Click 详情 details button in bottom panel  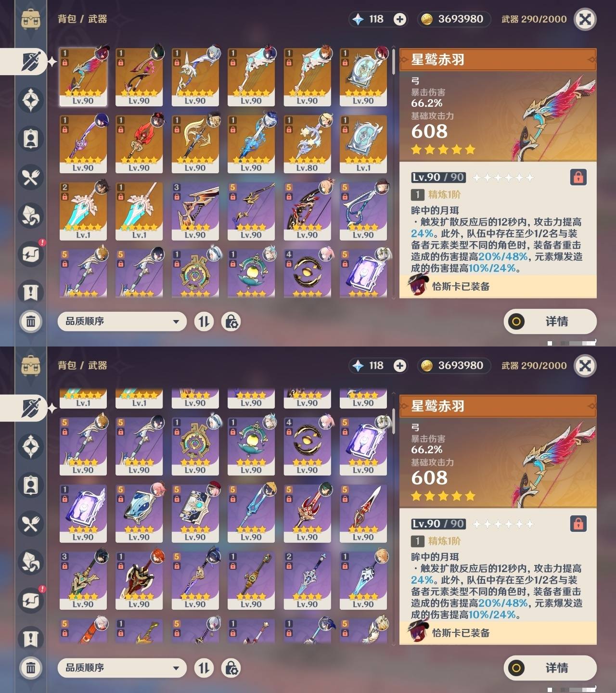[x=550, y=668]
